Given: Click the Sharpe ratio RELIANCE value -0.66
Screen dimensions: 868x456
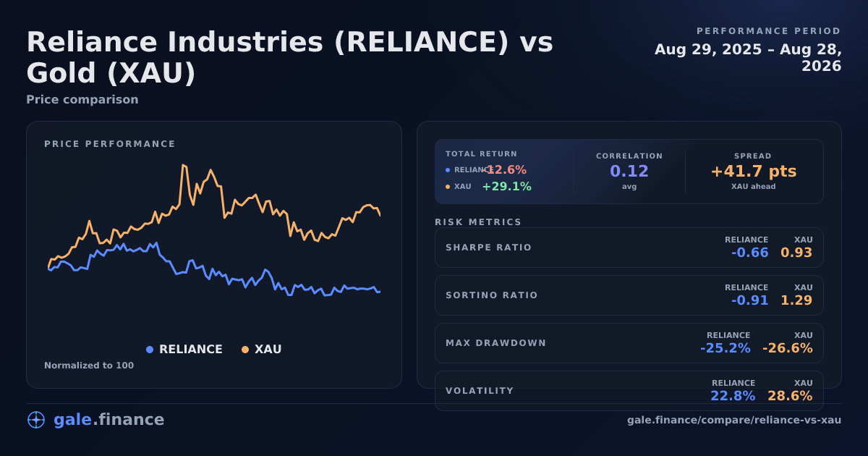Looking at the screenshot, I should point(750,253).
